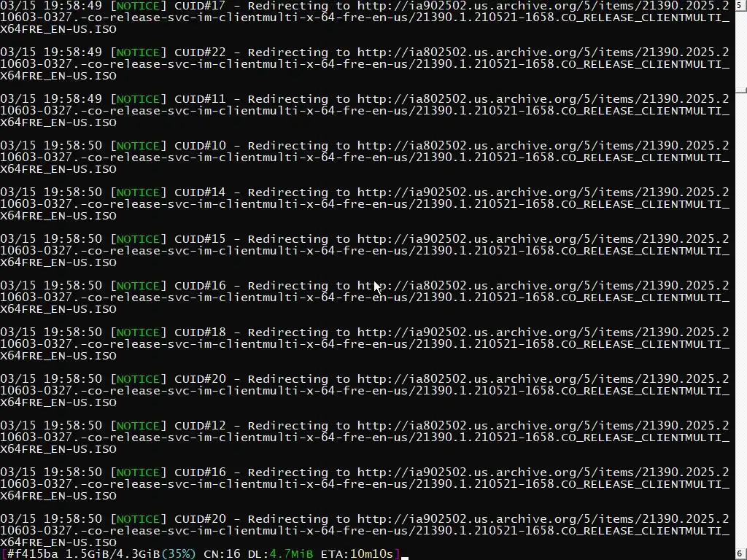Click the 35% progress indicator

tap(179, 554)
